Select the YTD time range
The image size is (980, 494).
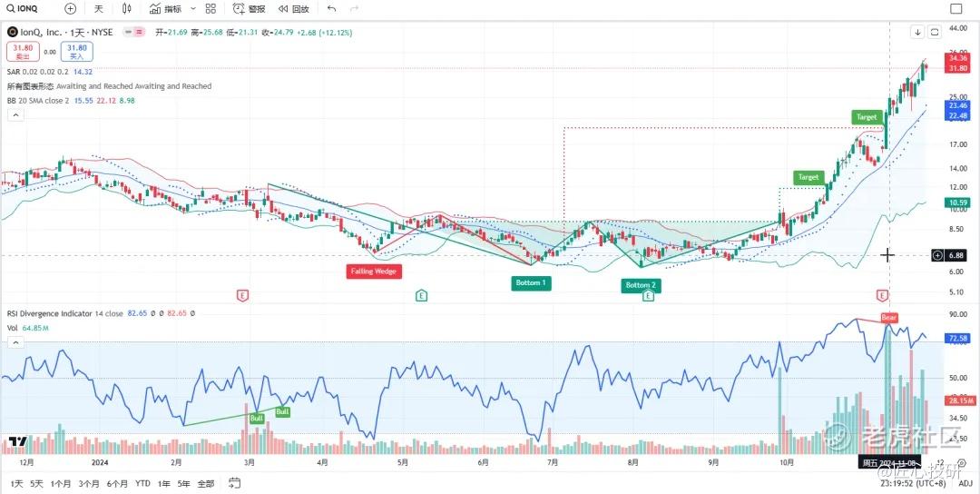pos(143,483)
